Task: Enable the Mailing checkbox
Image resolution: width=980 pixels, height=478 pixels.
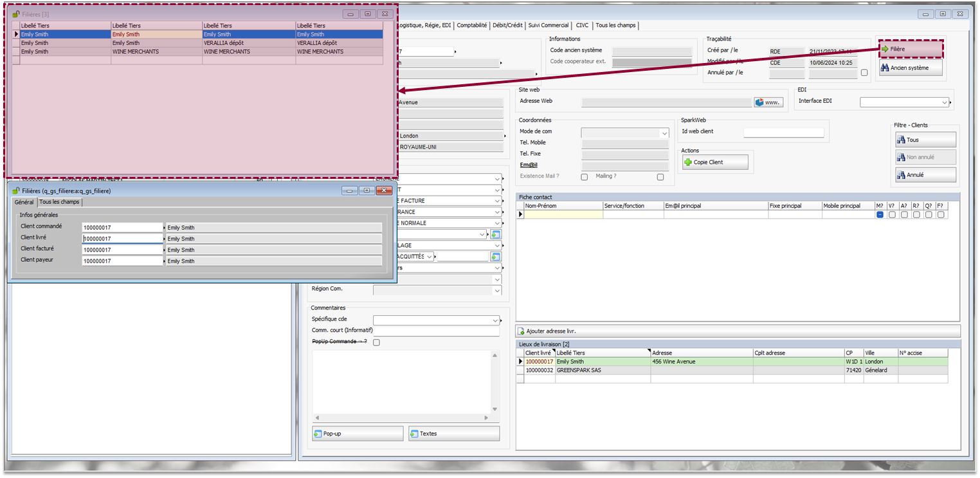Action: [x=660, y=177]
